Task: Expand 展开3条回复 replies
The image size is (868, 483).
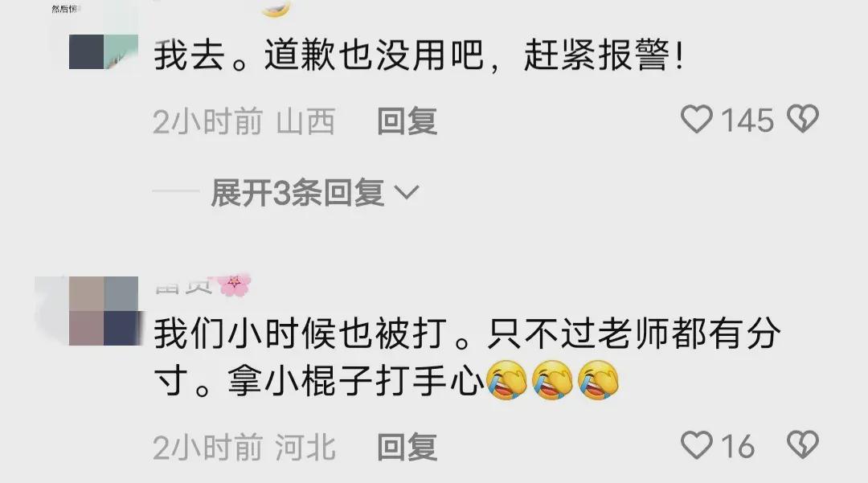Action: (x=314, y=193)
